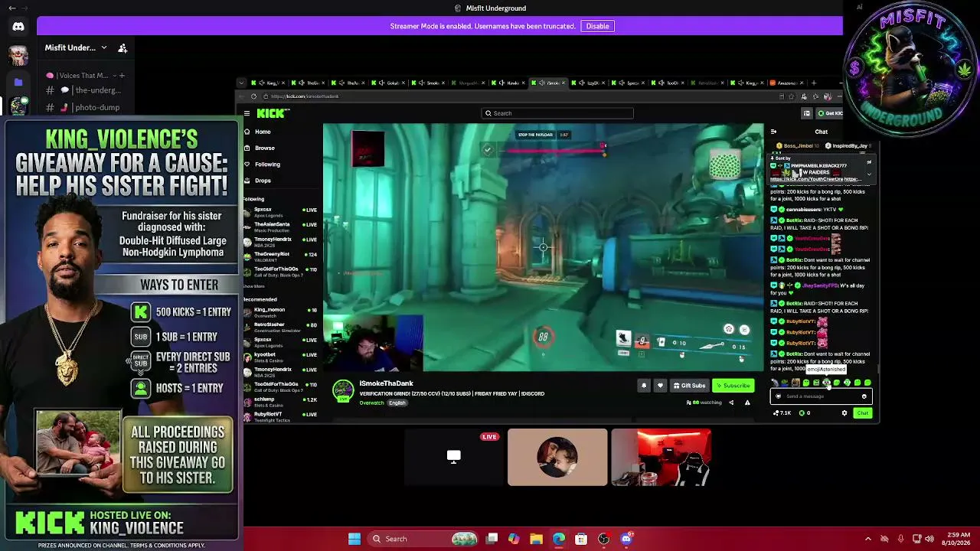Toggle the notification bell for iSmokeThaDank
980x551 pixels.
pyautogui.click(x=644, y=386)
